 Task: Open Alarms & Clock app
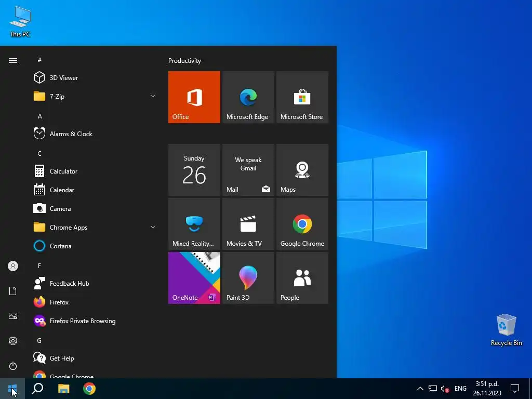95,134
